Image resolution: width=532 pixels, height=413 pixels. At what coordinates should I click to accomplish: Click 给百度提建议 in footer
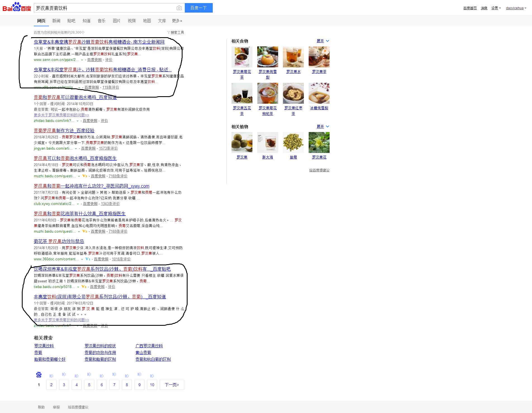click(x=78, y=407)
